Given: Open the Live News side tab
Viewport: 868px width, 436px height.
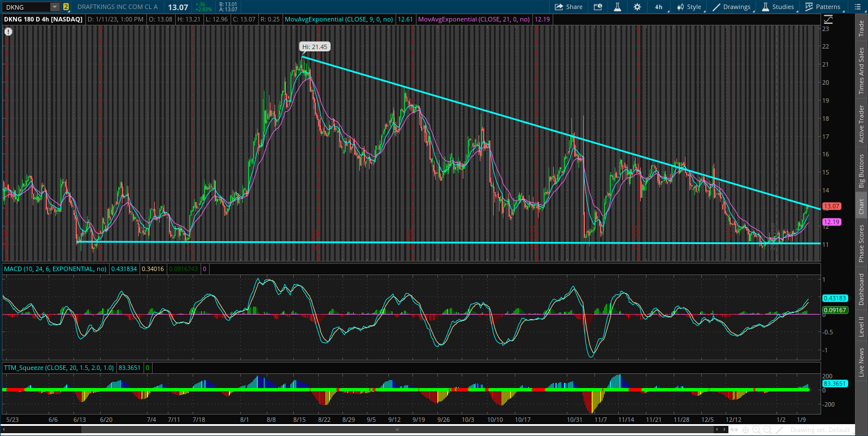Looking at the screenshot, I should [x=861, y=362].
